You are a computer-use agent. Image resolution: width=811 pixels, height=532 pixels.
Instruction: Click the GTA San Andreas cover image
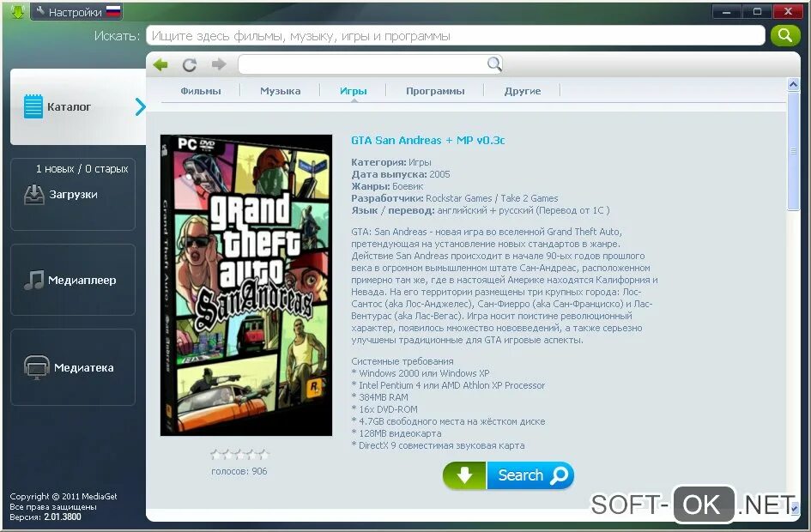click(246, 286)
